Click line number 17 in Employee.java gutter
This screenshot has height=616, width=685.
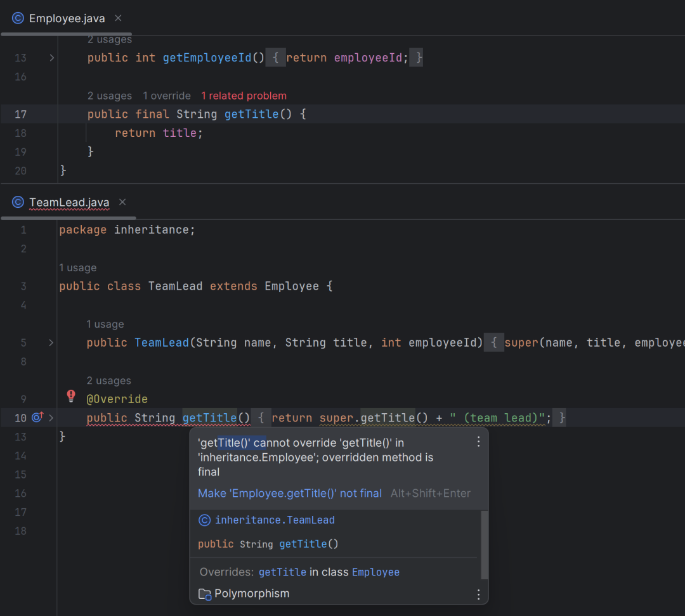point(20,114)
